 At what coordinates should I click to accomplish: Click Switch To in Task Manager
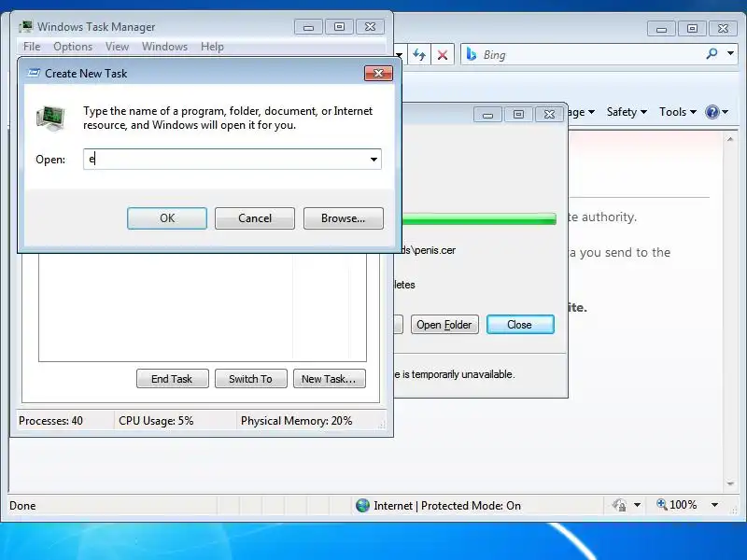(250, 379)
